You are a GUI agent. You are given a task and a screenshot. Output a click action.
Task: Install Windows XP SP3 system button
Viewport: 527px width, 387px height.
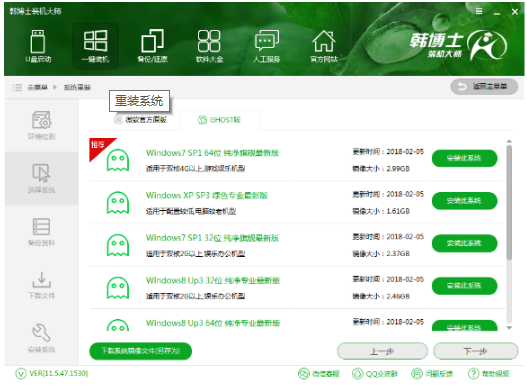pyautogui.click(x=464, y=201)
